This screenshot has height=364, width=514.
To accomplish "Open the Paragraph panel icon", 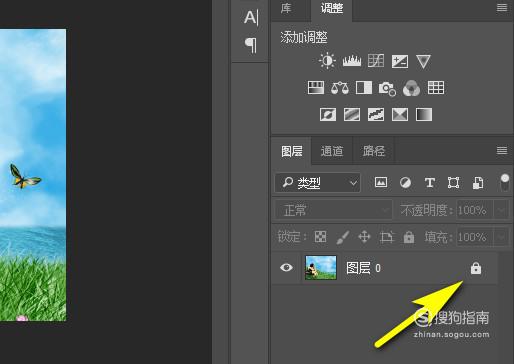I will point(251,45).
